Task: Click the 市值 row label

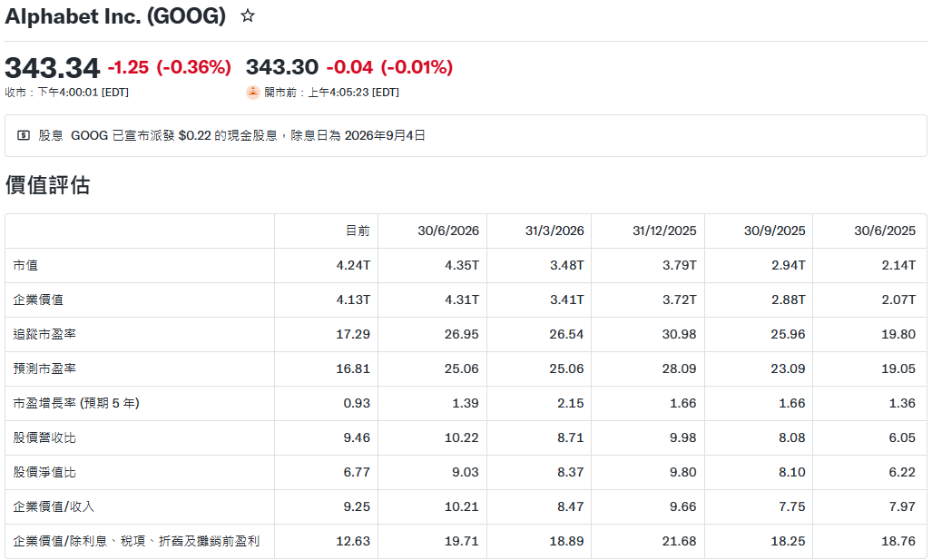Action: [25, 265]
